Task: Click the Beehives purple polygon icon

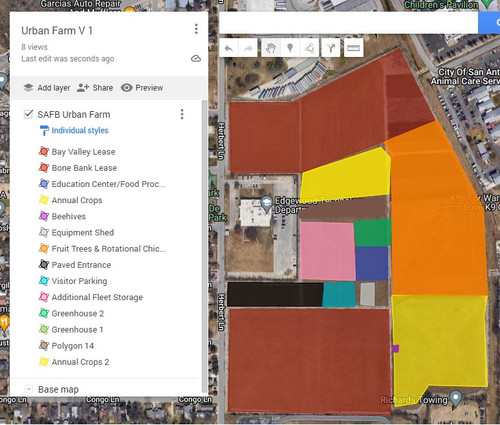Action: click(x=44, y=216)
